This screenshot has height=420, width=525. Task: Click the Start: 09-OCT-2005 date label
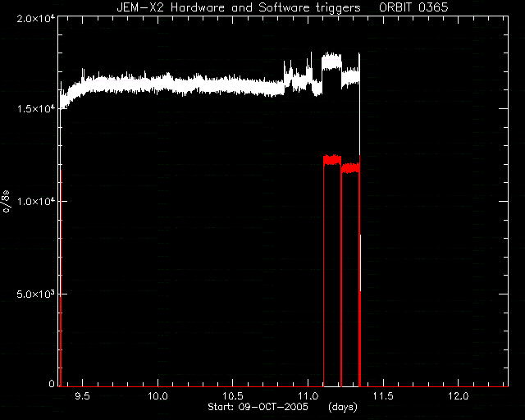coord(258,407)
